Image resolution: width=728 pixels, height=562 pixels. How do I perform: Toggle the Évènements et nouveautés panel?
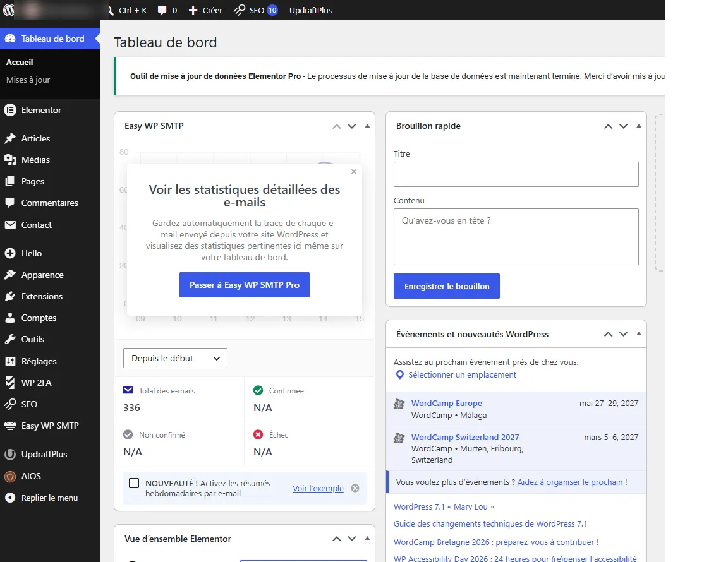coord(639,333)
